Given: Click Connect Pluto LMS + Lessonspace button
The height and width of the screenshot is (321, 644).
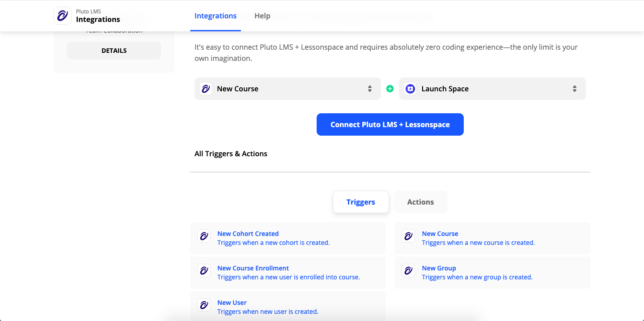Looking at the screenshot, I should click(390, 124).
